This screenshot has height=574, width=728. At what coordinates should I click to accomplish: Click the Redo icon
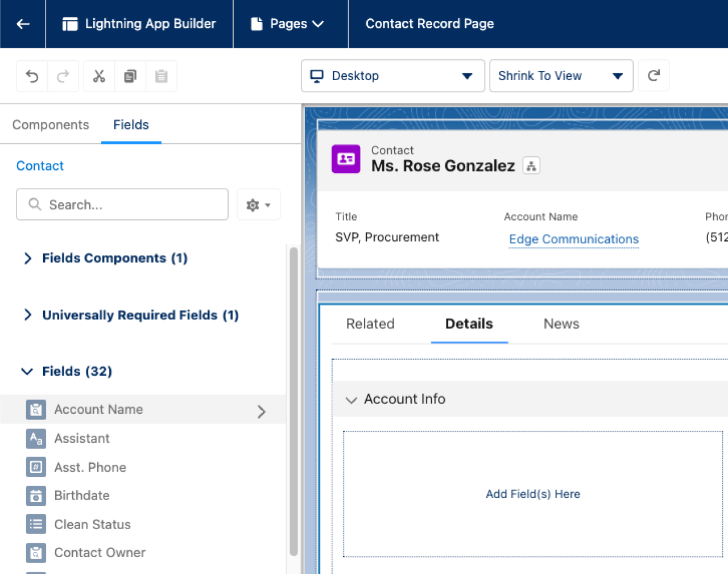(x=63, y=76)
